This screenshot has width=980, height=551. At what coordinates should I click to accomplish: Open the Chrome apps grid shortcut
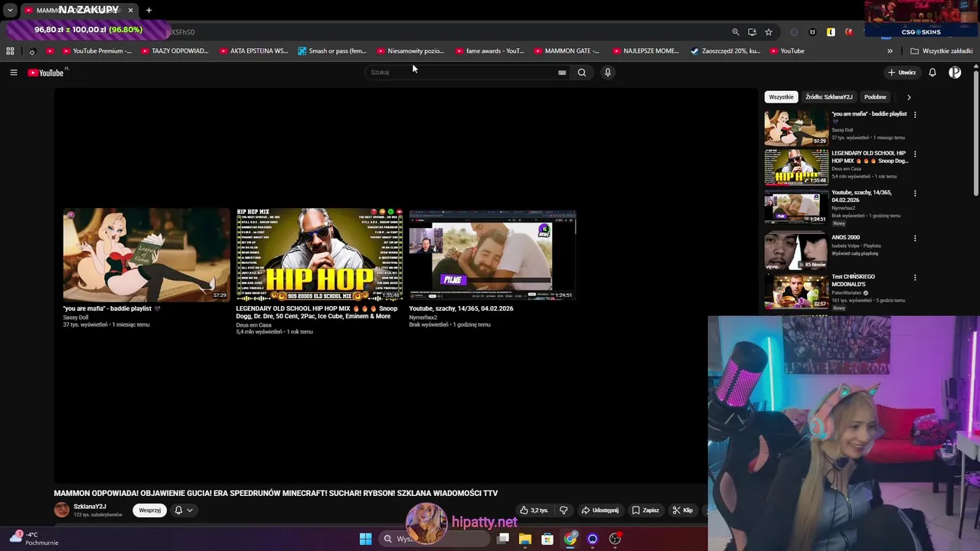point(10,51)
